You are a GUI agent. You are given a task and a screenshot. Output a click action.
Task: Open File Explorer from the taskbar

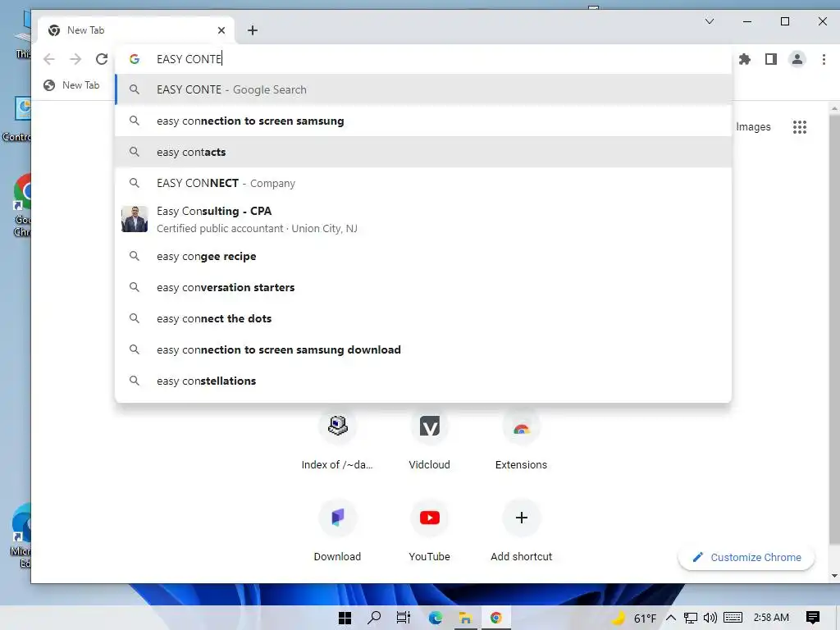tap(465, 618)
